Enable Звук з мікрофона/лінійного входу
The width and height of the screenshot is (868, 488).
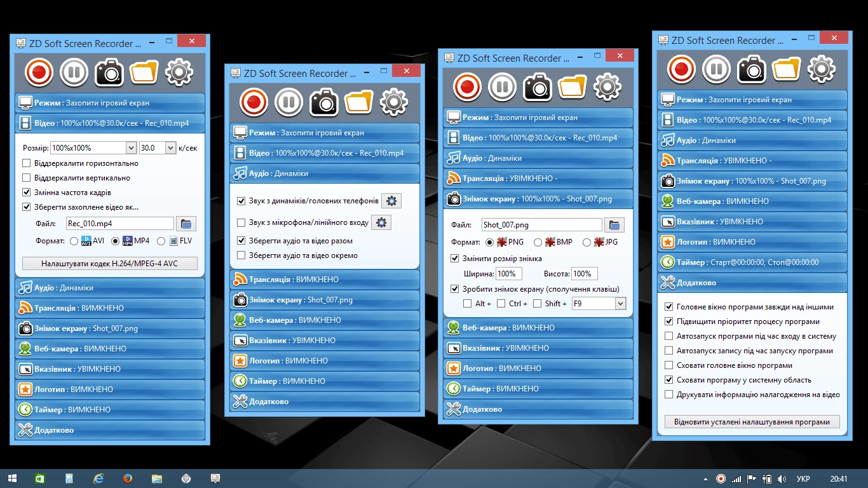pyautogui.click(x=241, y=222)
